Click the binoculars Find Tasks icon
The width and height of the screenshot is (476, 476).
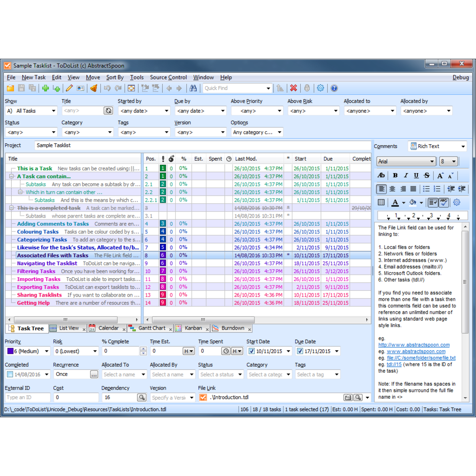pyautogui.click(x=193, y=88)
